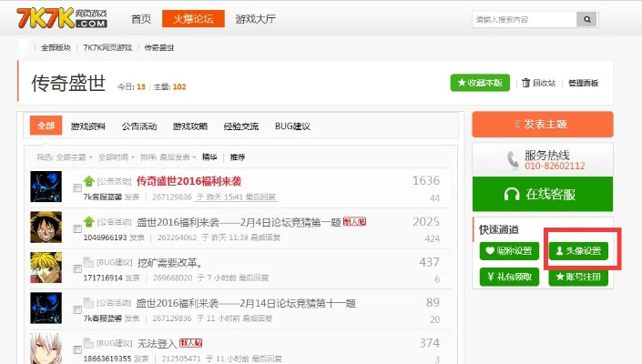
Task: Tick the checkbox for 传奇盛世2016福利来袭
Action: 77,187
